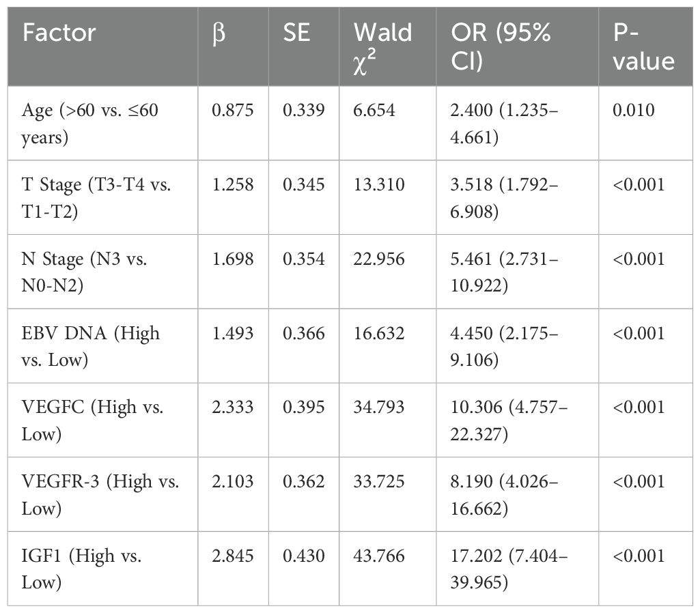Select the IGF1 (High vs. Low) cell
700x613 pixels.
coord(82,569)
